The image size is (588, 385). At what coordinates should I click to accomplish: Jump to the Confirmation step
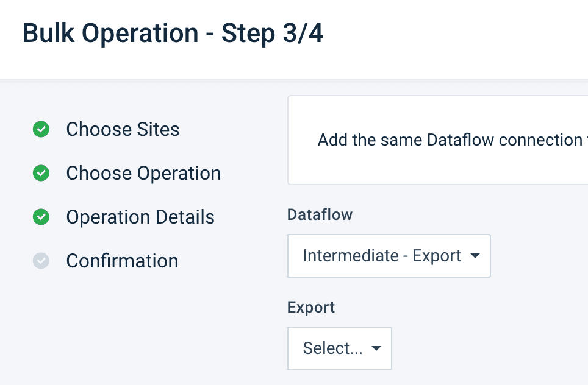point(122,261)
